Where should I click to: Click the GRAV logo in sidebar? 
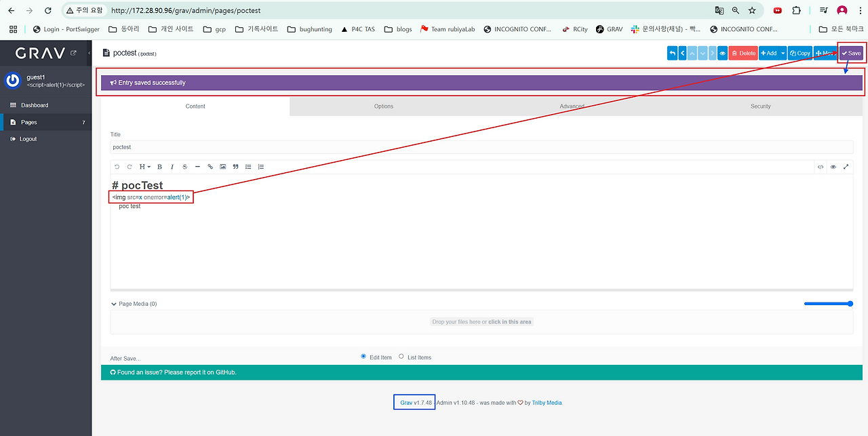40,53
